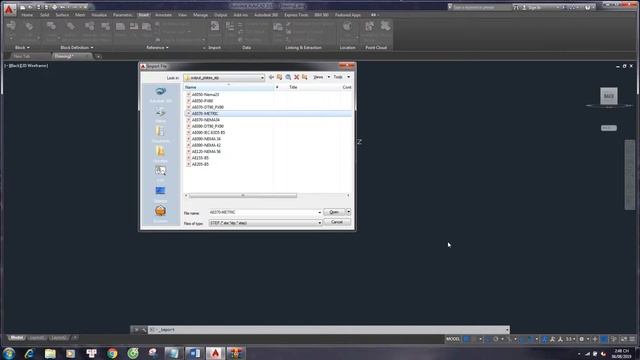
Task: Click the new drawing tab plus button
Action: (98, 56)
